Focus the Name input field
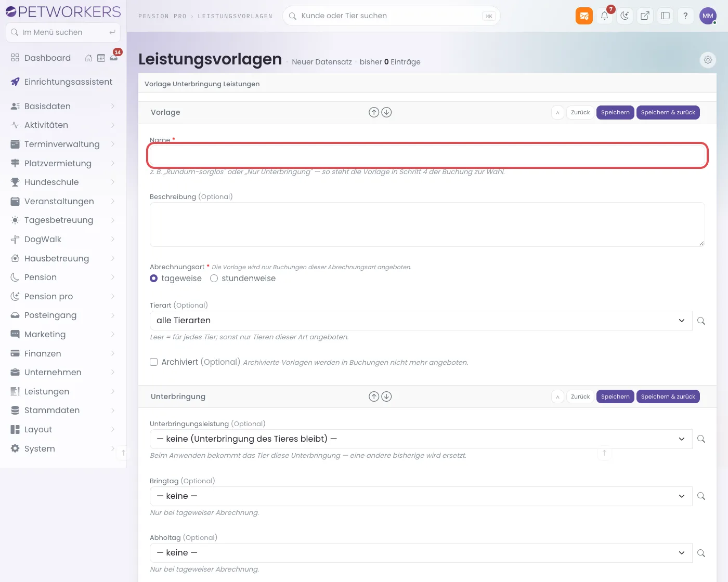 (427, 155)
